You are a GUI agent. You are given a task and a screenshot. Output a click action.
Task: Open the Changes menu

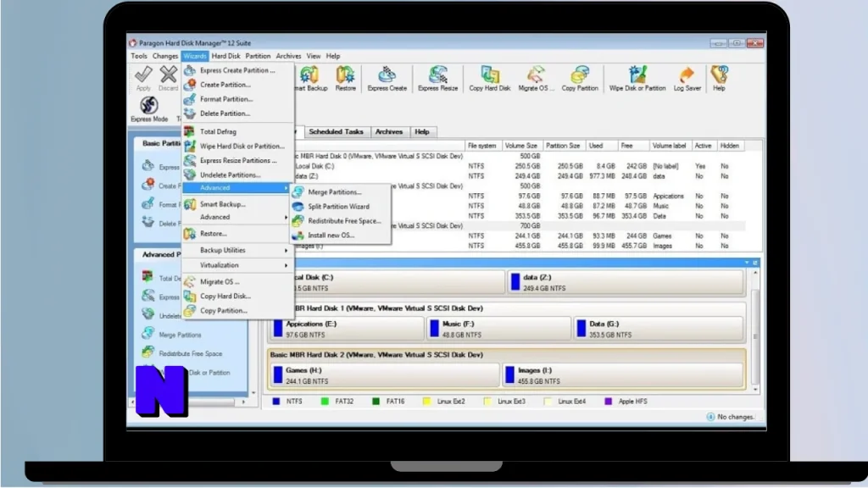(165, 56)
